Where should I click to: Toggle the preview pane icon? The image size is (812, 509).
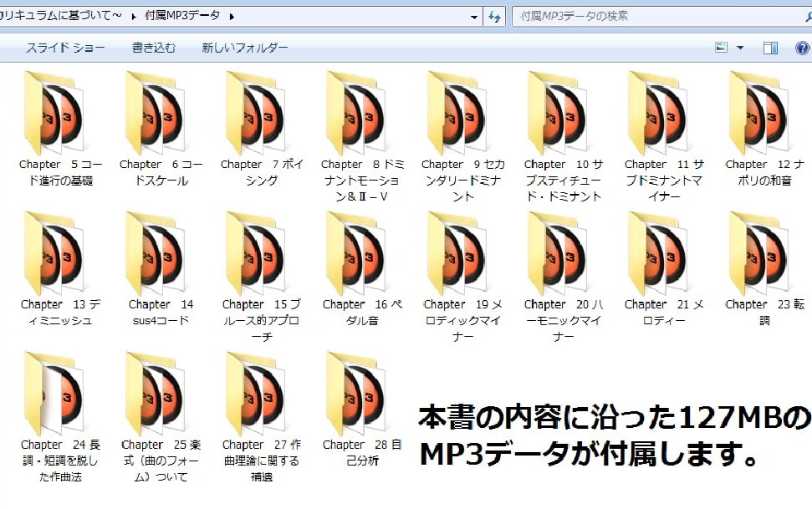click(x=770, y=48)
